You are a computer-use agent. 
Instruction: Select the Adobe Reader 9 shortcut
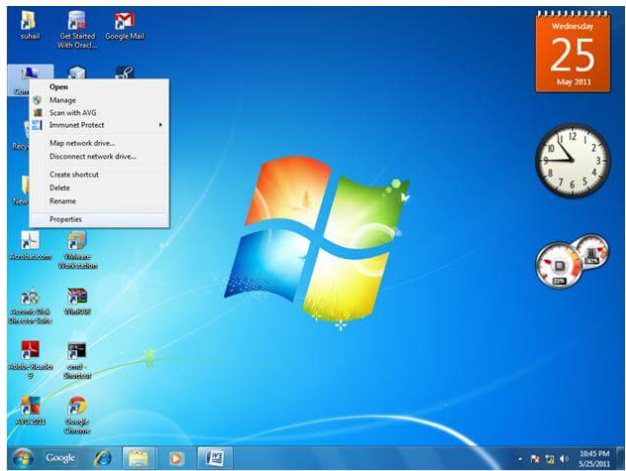coord(30,360)
